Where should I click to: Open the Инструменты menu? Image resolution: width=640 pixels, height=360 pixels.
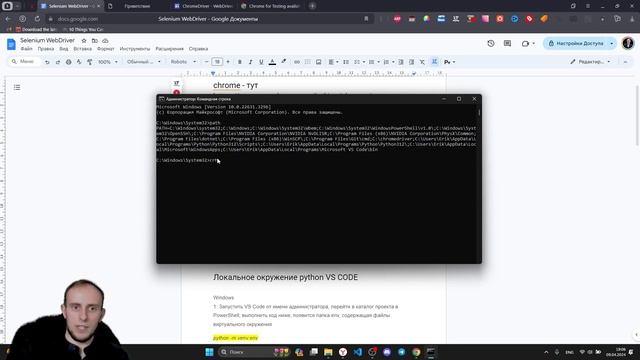click(135, 49)
